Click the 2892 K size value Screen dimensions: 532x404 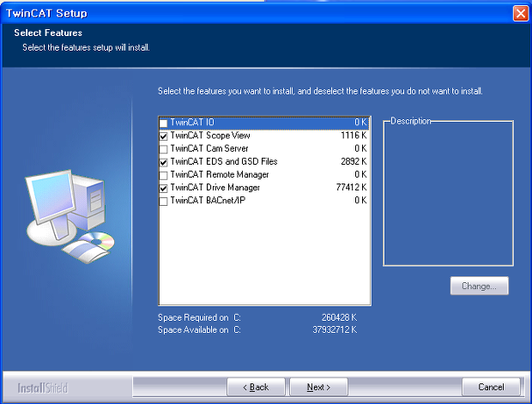click(354, 161)
